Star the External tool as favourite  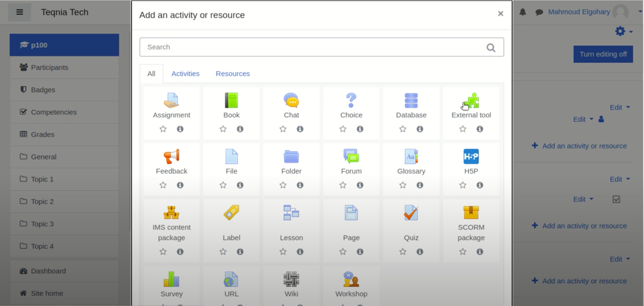tap(463, 129)
